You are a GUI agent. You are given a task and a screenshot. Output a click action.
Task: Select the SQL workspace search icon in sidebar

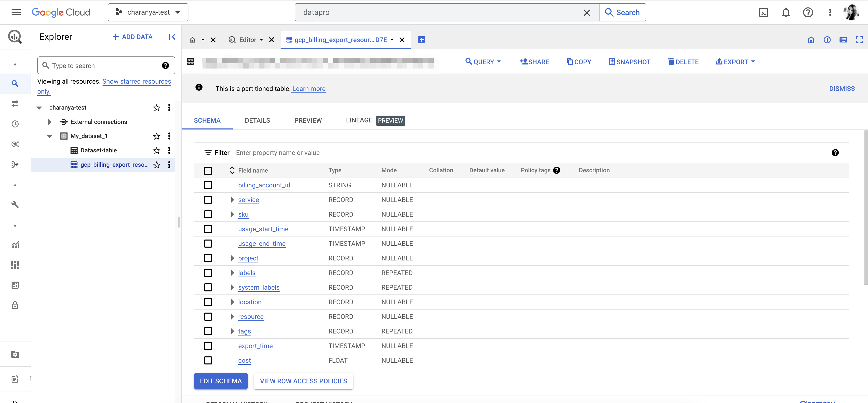[x=15, y=83]
